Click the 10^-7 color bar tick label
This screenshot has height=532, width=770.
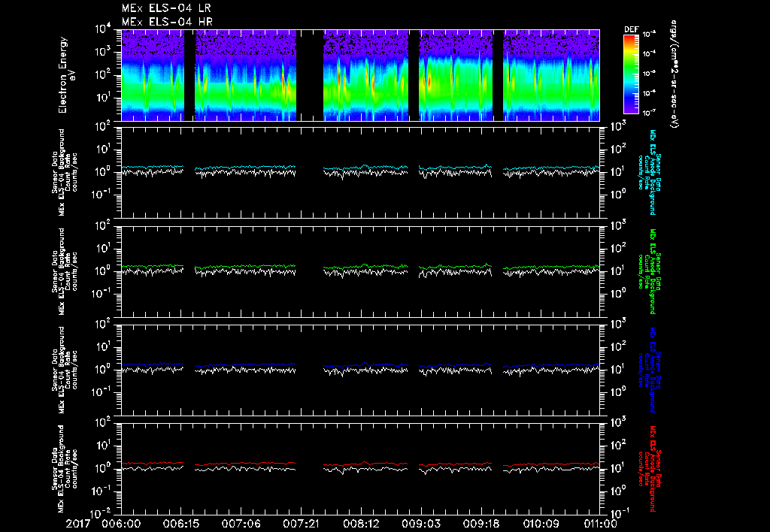(650, 113)
